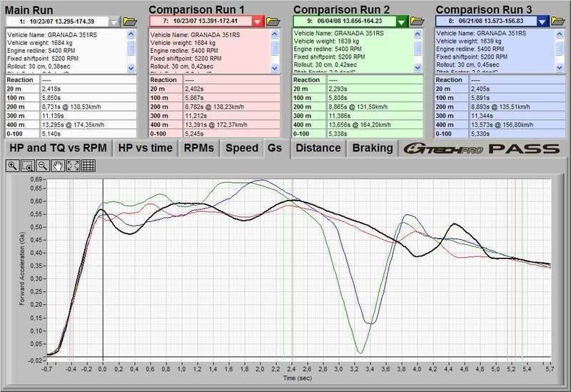Expand the green Comparison Run 2 dropdown
The image size is (571, 392).
[x=403, y=21]
